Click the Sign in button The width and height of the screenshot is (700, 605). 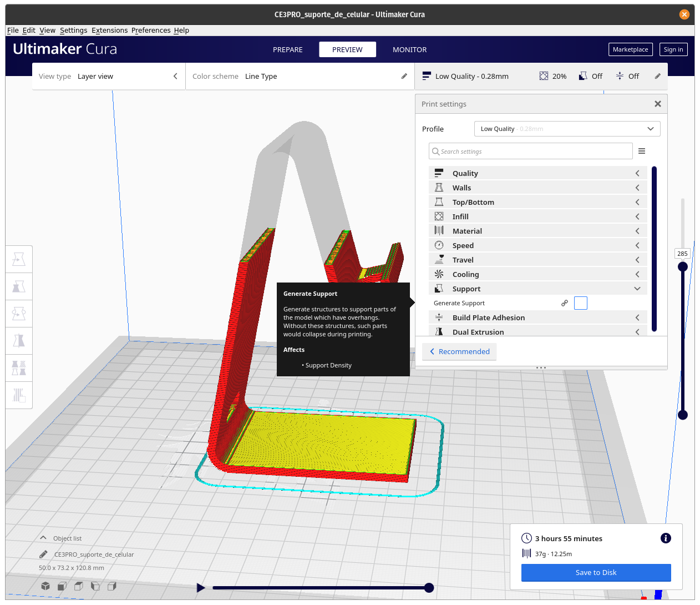673,49
